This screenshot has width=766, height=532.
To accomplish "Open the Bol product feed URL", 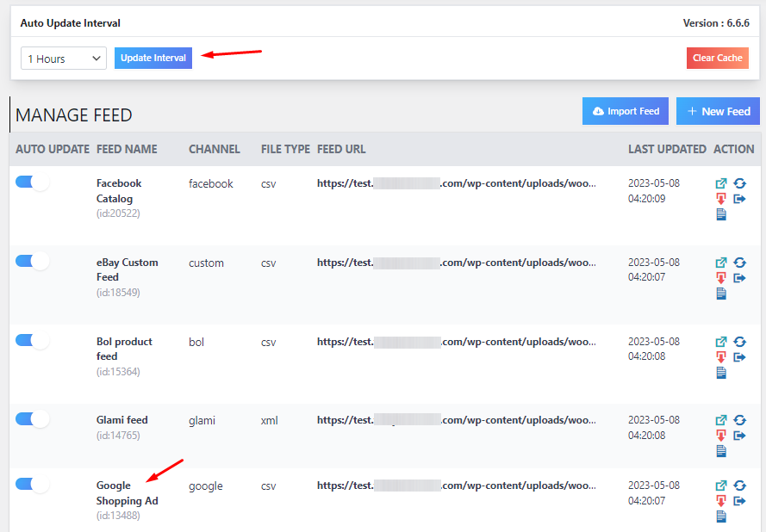I will coord(457,342).
